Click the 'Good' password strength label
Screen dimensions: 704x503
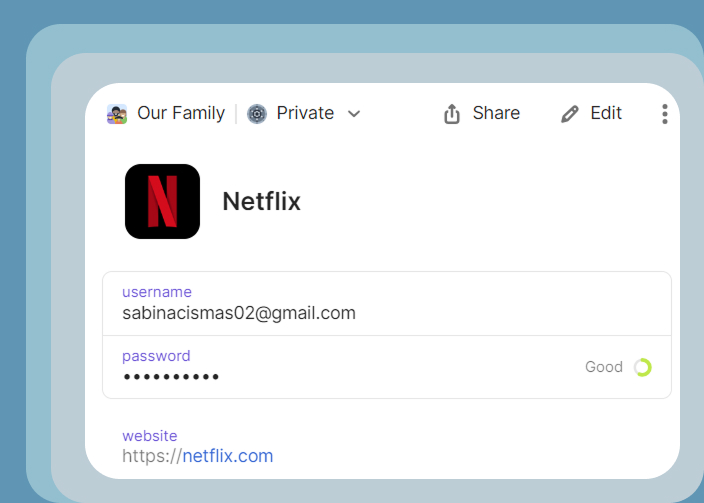pos(604,367)
